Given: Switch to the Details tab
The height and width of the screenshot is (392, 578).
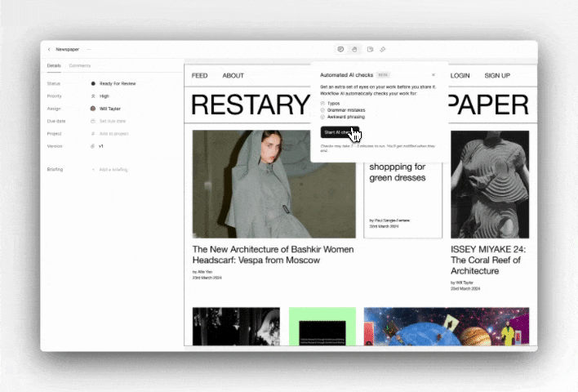Looking at the screenshot, I should tap(54, 65).
